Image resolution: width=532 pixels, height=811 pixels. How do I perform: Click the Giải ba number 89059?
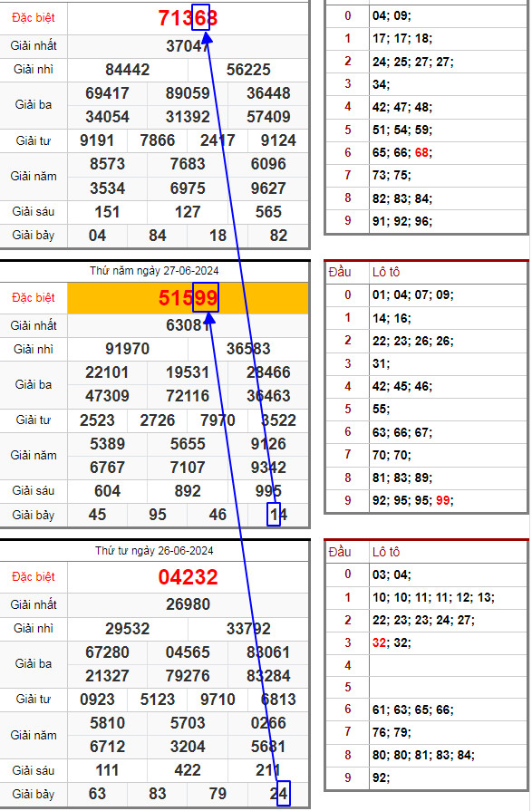(x=188, y=93)
